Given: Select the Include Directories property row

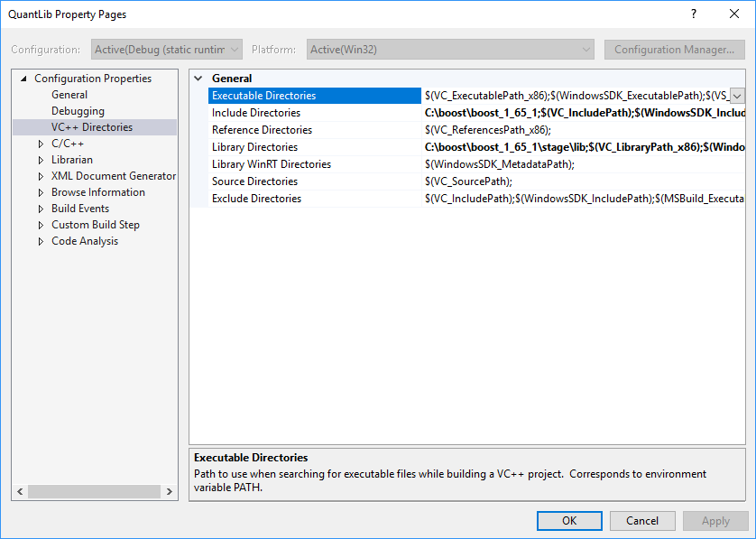Looking at the screenshot, I should tap(256, 113).
